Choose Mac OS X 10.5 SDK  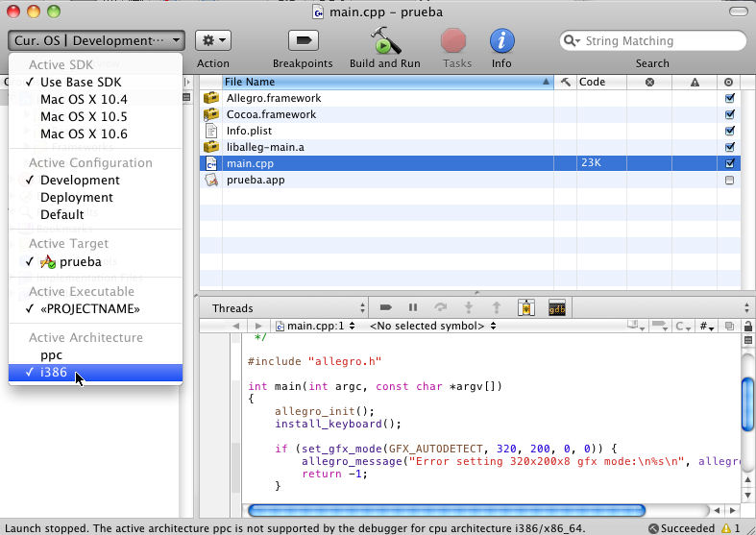(x=95, y=116)
